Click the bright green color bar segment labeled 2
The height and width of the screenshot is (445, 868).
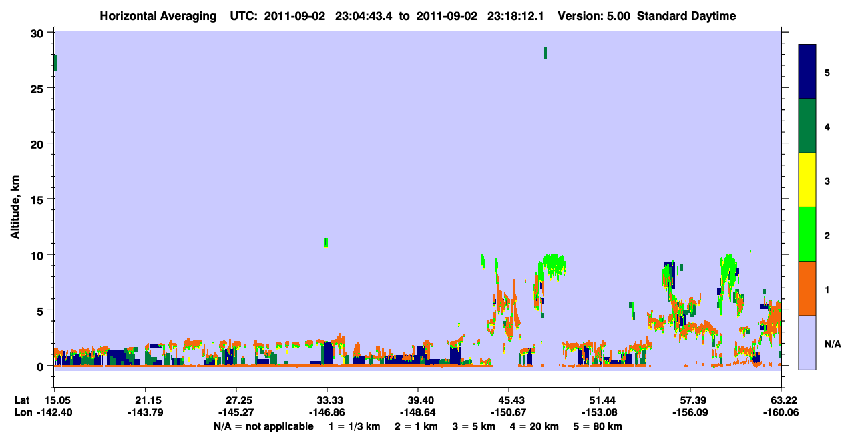point(807,234)
